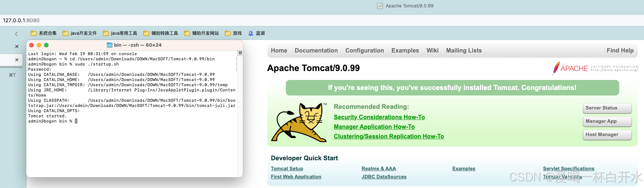Image resolution: width=644 pixels, height=188 pixels.
Task: Open the Tomcat Setup link
Action: point(287,169)
